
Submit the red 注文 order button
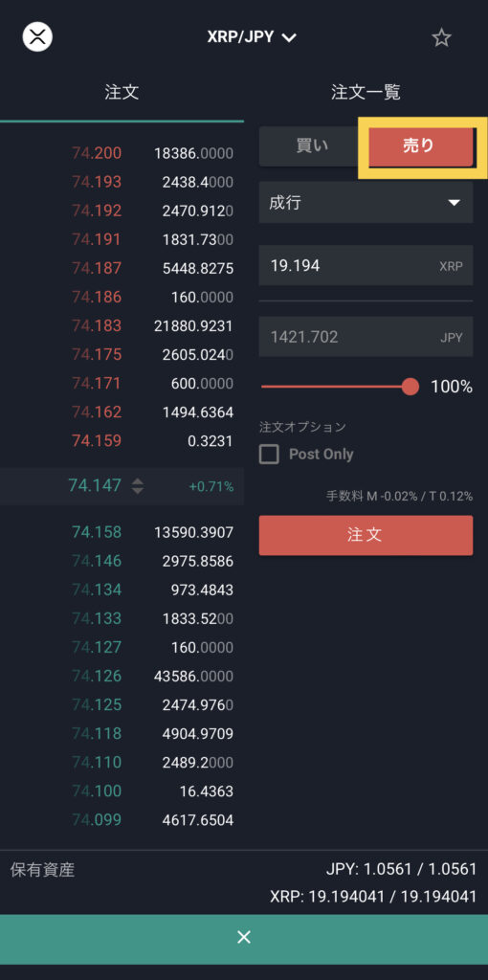click(x=366, y=535)
